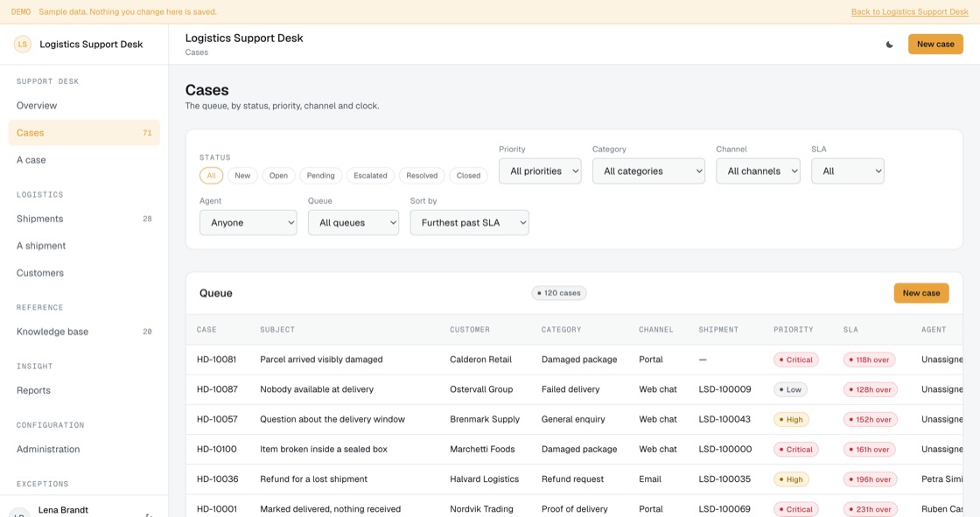Viewport: 980px width, 517px height.
Task: Select the Resolved status pill
Action: click(422, 176)
